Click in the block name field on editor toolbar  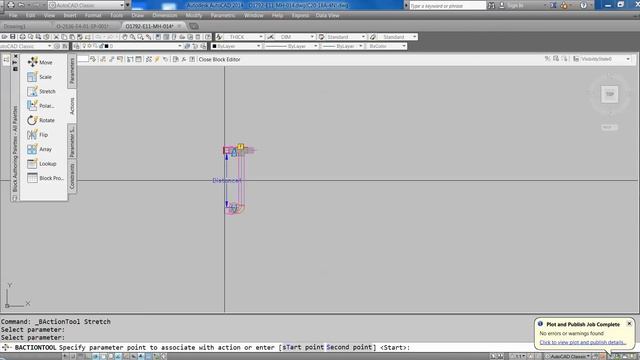83,59
